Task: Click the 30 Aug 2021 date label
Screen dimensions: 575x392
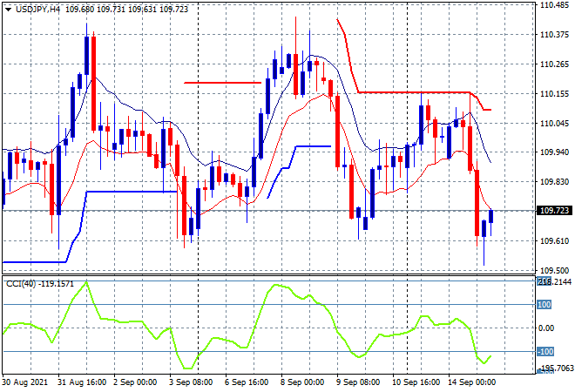Action: click(25, 382)
